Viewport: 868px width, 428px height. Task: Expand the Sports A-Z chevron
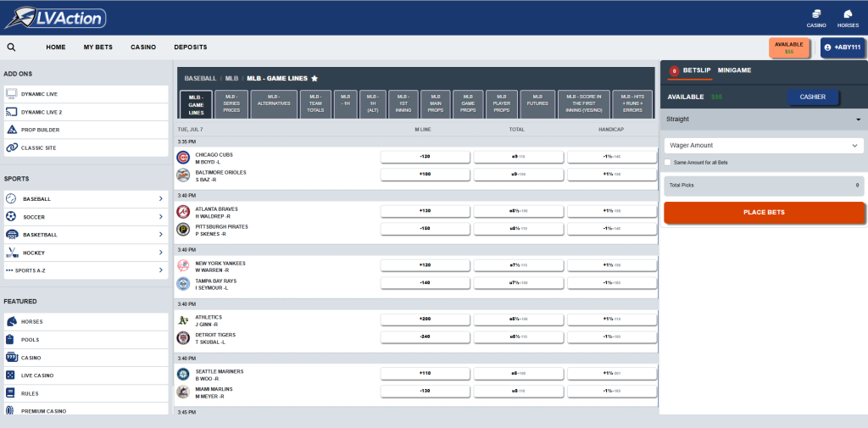point(160,270)
